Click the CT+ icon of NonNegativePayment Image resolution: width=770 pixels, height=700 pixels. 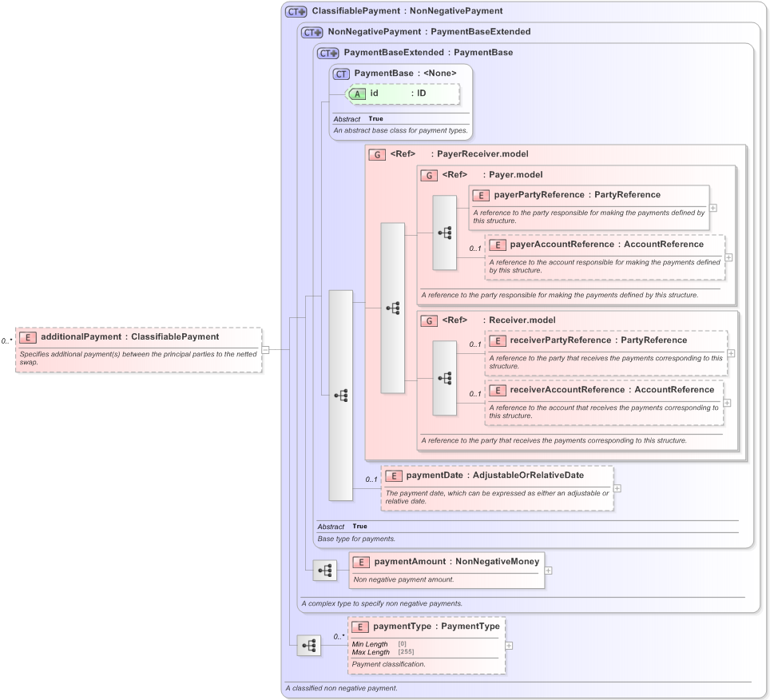coord(312,33)
